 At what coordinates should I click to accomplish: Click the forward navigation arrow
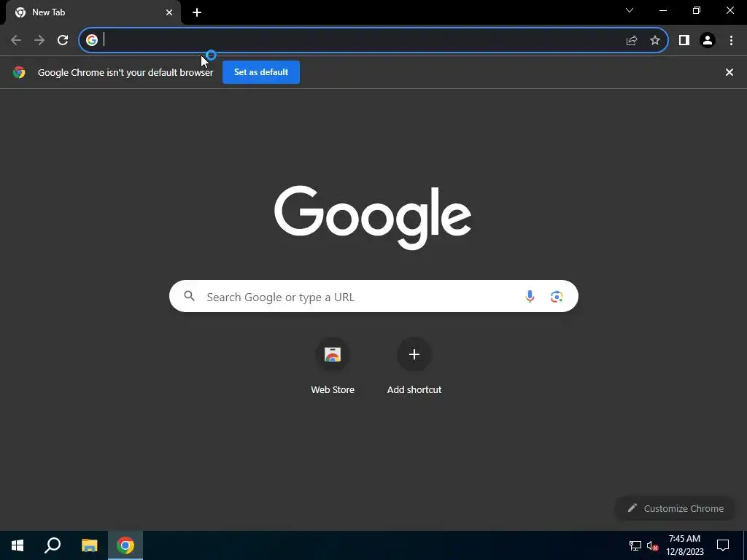39,40
